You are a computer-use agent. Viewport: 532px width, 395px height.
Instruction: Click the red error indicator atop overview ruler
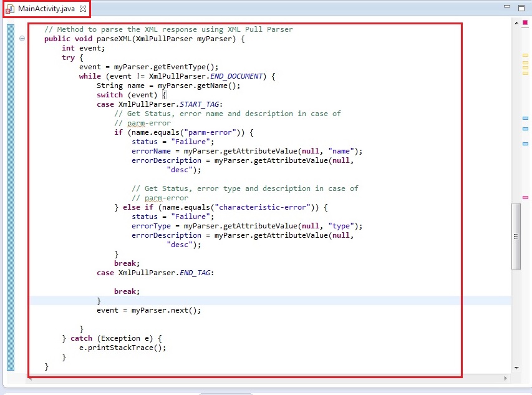tap(525, 22)
